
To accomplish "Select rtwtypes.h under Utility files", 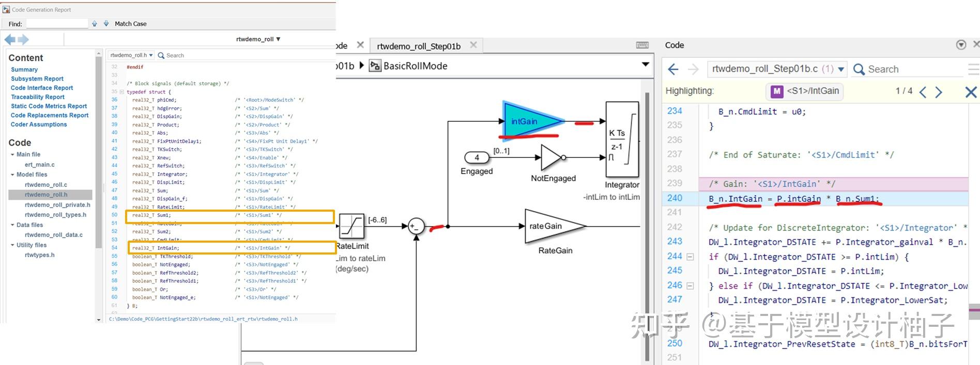I will [40, 255].
